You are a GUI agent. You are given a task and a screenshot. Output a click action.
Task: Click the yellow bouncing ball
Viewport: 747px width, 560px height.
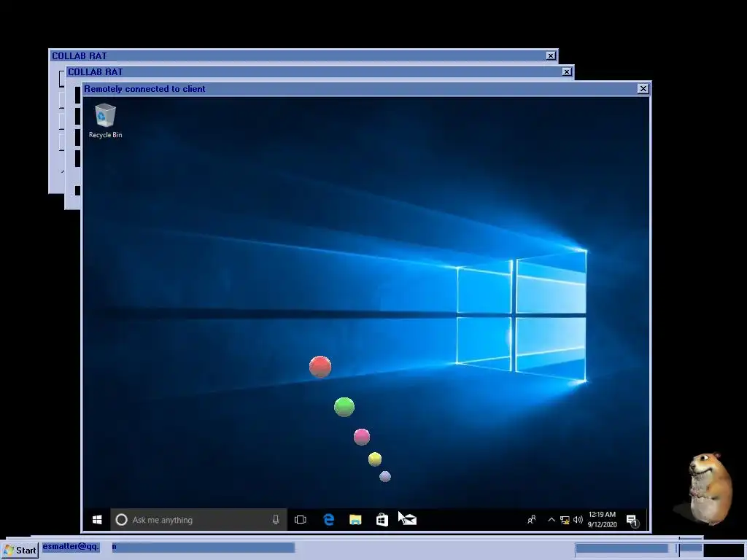click(x=375, y=459)
